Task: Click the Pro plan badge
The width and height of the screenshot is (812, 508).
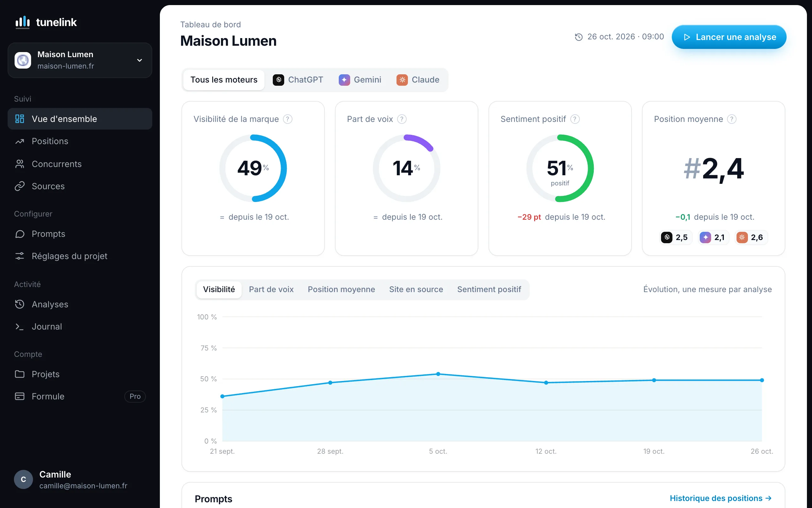Action: pyautogui.click(x=135, y=396)
